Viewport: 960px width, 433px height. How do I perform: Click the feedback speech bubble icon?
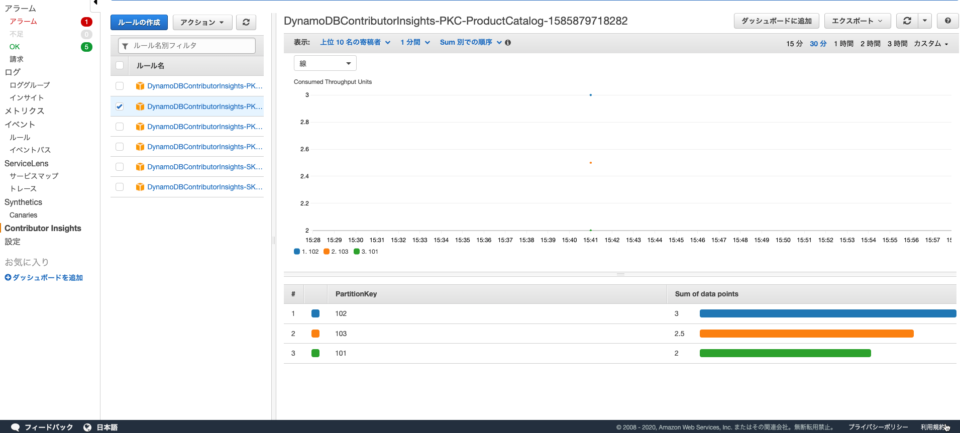point(16,427)
